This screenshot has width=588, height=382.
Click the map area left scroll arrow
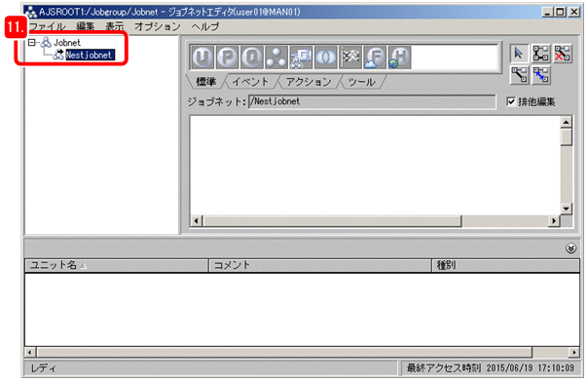pyautogui.click(x=196, y=221)
